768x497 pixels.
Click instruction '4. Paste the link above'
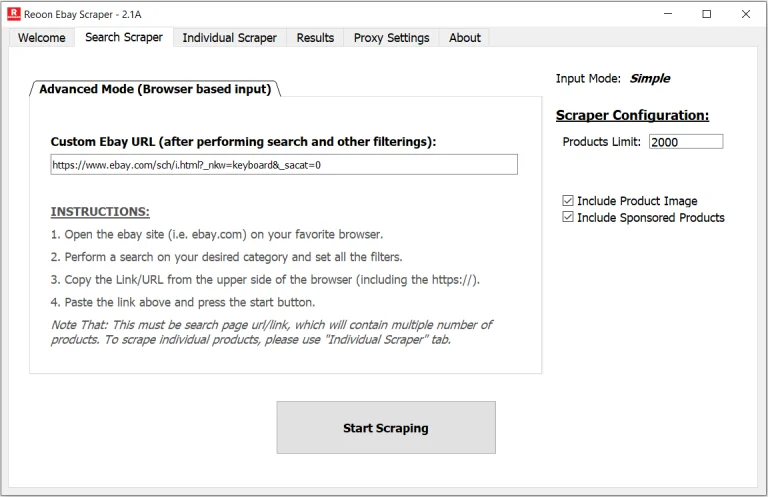pos(183,302)
